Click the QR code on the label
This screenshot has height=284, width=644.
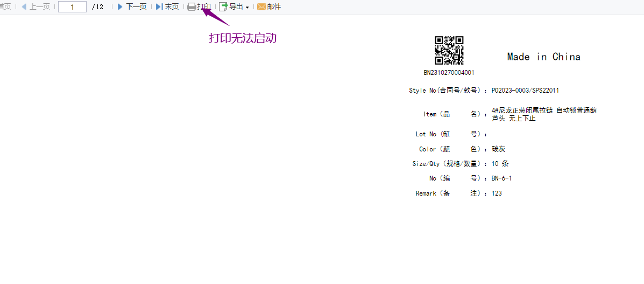tap(449, 51)
